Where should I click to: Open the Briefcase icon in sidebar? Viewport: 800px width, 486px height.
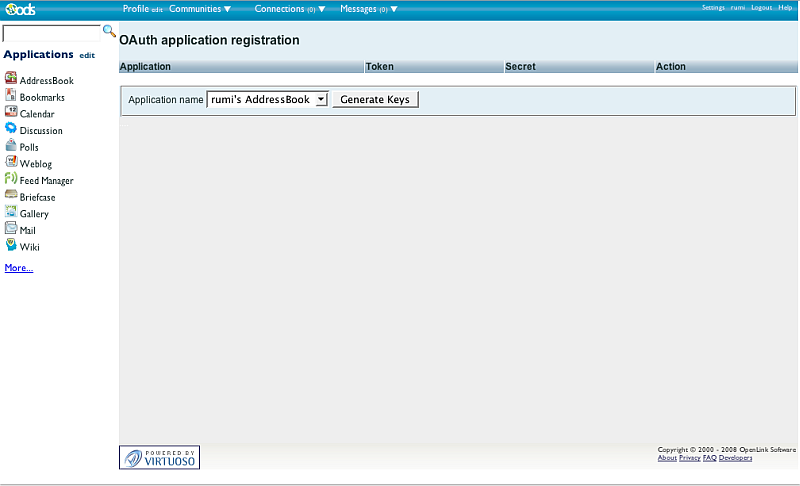(x=11, y=194)
